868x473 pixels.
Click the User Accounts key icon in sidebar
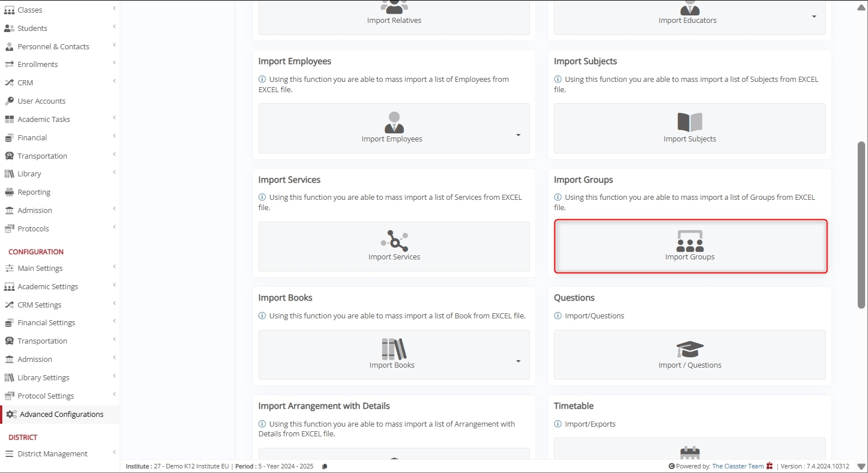[9, 101]
